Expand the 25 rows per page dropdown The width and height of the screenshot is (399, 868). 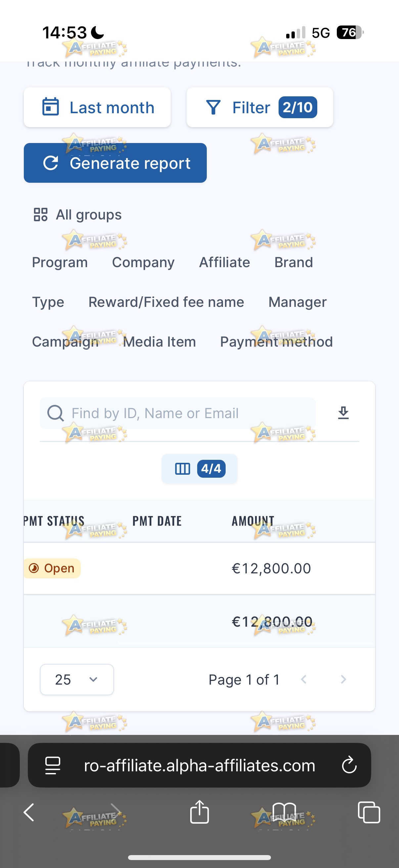click(x=77, y=679)
